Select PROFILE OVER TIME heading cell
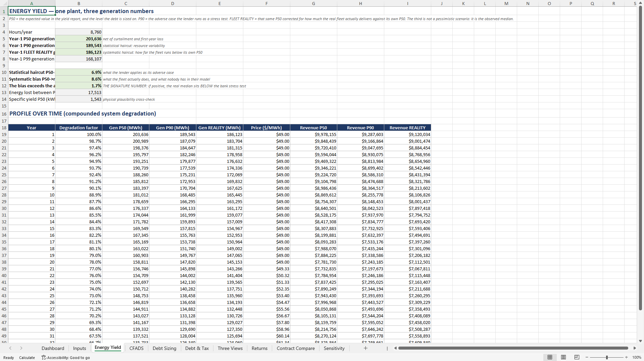 (x=32, y=114)
